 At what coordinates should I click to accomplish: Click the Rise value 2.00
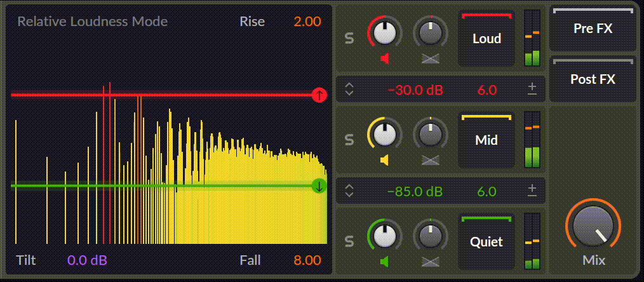(x=307, y=22)
